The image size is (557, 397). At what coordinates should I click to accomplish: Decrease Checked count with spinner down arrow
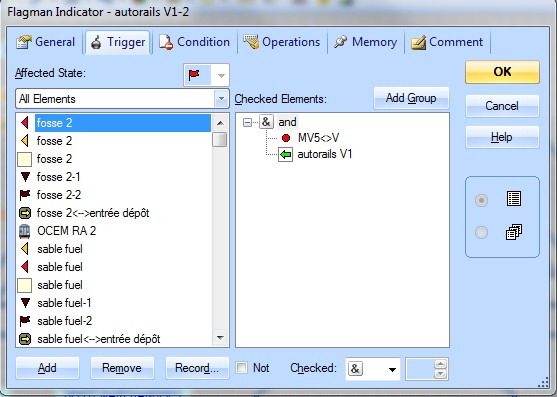[x=440, y=374]
